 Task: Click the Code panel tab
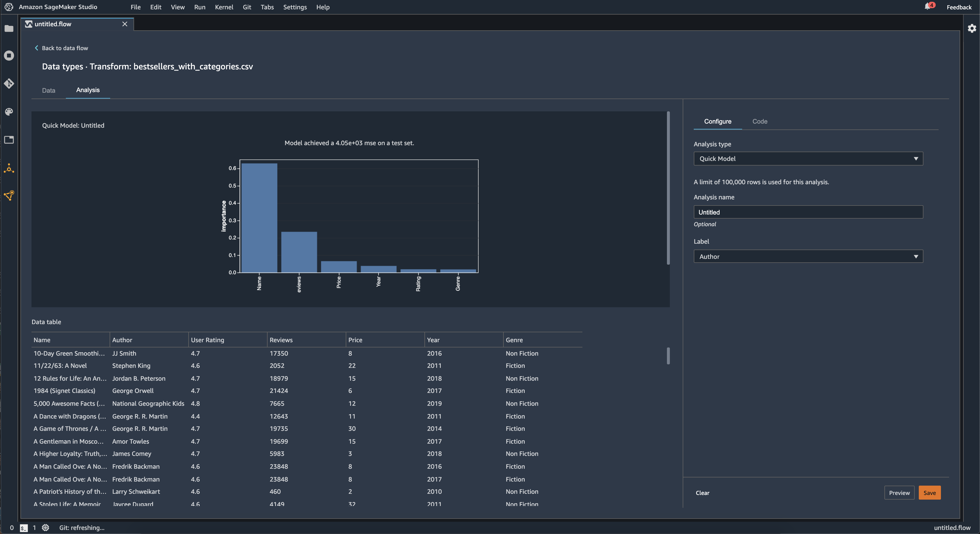pos(760,121)
